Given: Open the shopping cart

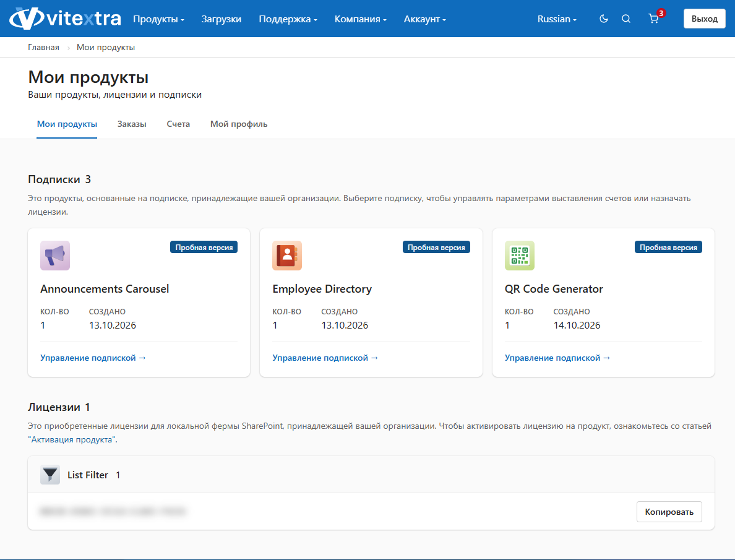Looking at the screenshot, I should [x=653, y=19].
